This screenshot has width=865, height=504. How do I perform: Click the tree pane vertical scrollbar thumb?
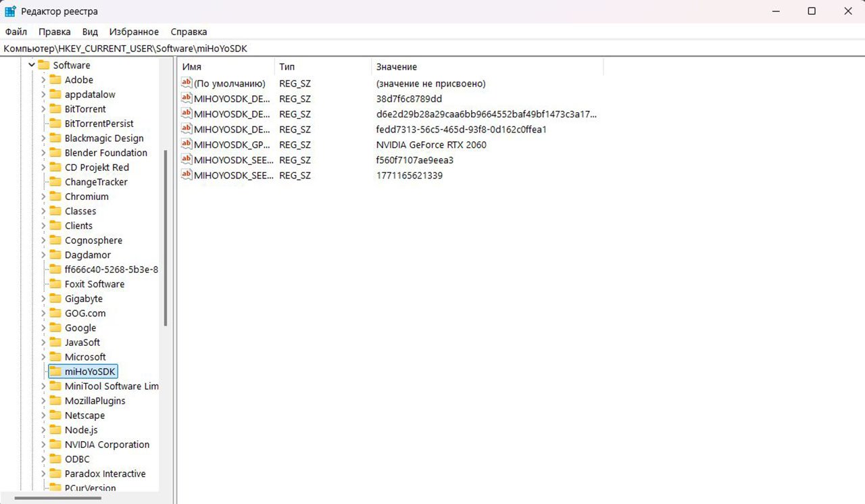click(166, 236)
